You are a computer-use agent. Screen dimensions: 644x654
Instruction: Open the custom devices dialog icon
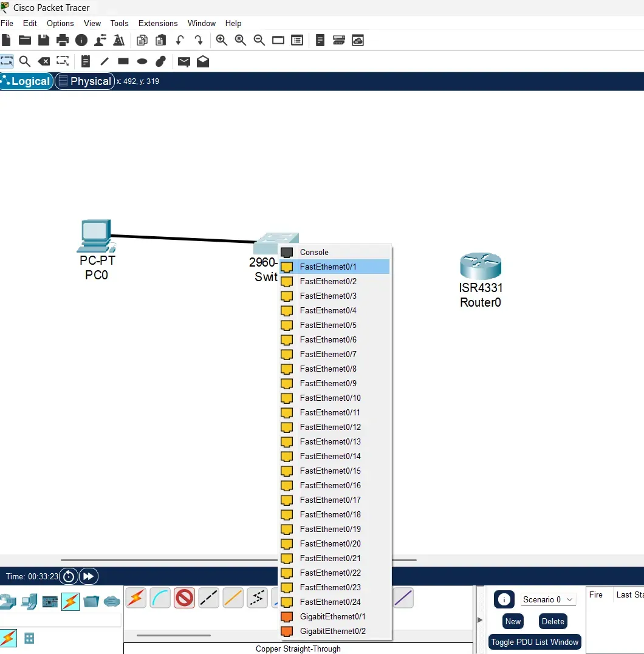click(x=297, y=41)
